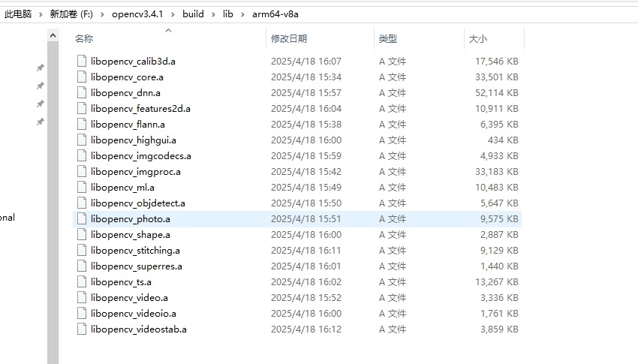Click the file icon of libopencv_shape.a
Image resolution: width=638 pixels, height=364 pixels.
coord(82,235)
